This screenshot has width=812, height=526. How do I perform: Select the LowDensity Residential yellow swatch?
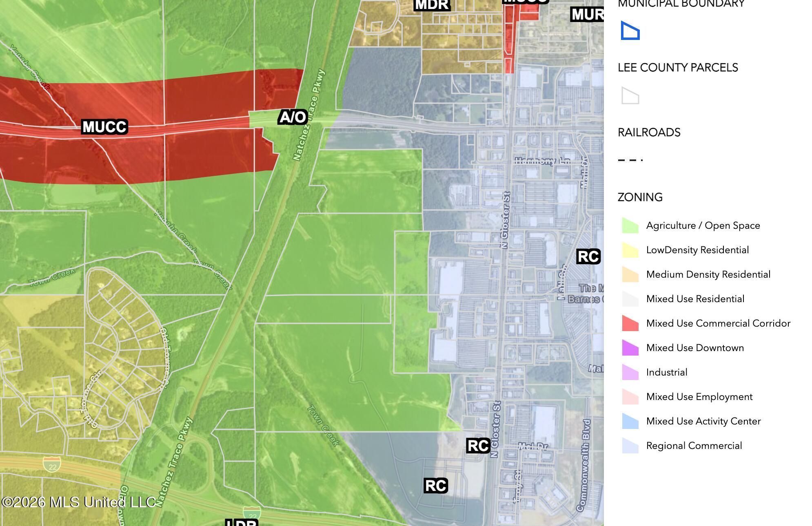pos(630,250)
